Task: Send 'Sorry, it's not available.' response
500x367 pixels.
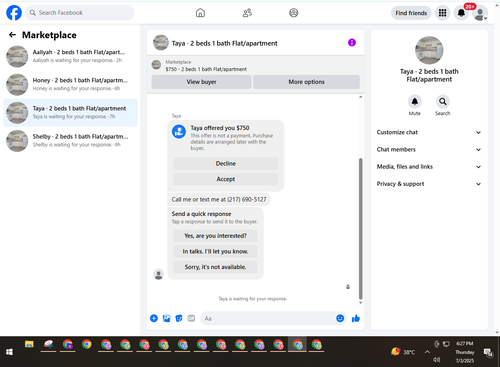Action: pyautogui.click(x=215, y=267)
